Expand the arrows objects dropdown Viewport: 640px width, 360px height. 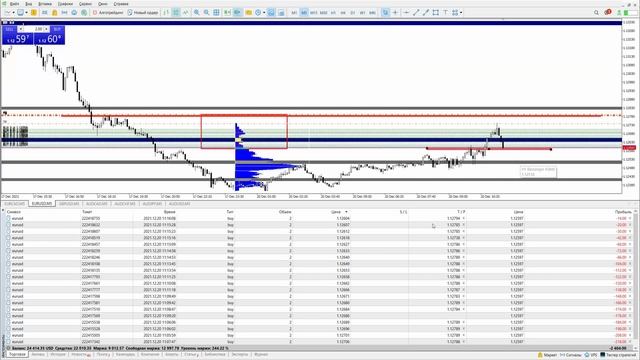click(461, 13)
